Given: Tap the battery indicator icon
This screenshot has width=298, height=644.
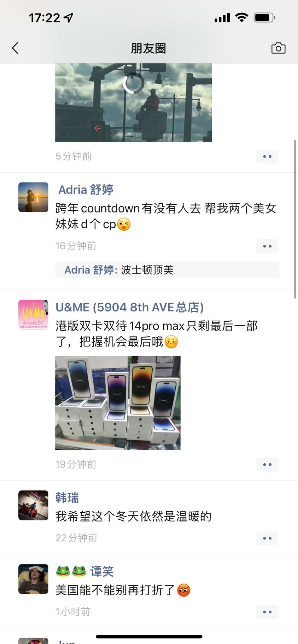Looking at the screenshot, I should tap(264, 17).
